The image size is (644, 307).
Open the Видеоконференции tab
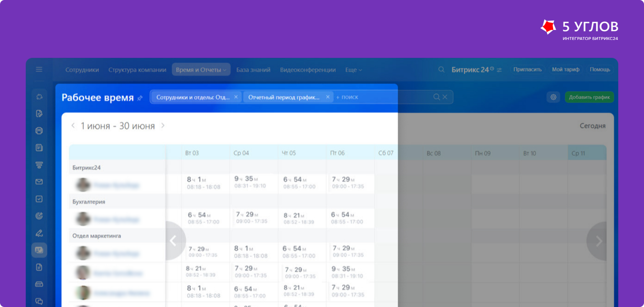(308, 70)
